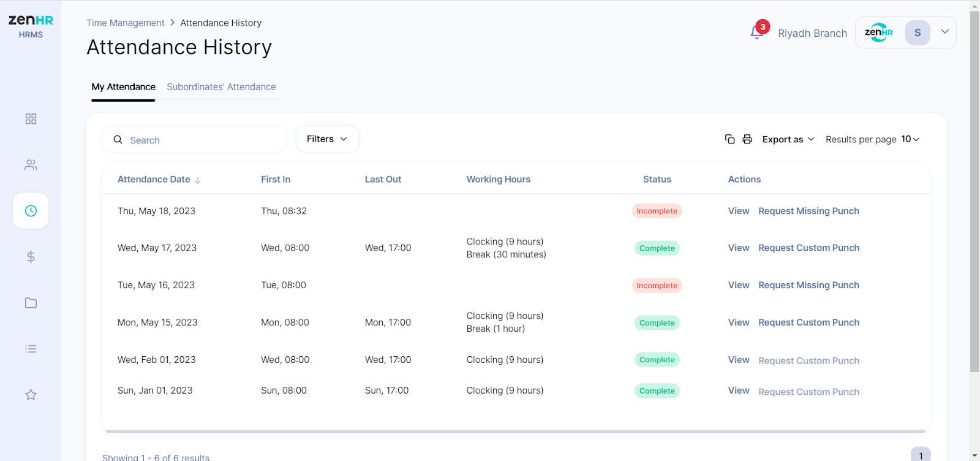Click Complete status for May 15

(x=657, y=323)
